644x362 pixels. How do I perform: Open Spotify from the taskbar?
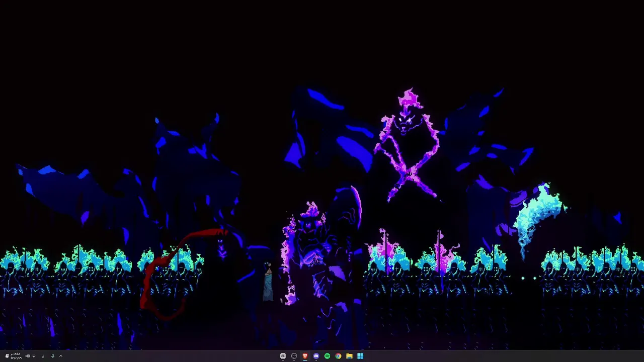[x=327, y=356]
